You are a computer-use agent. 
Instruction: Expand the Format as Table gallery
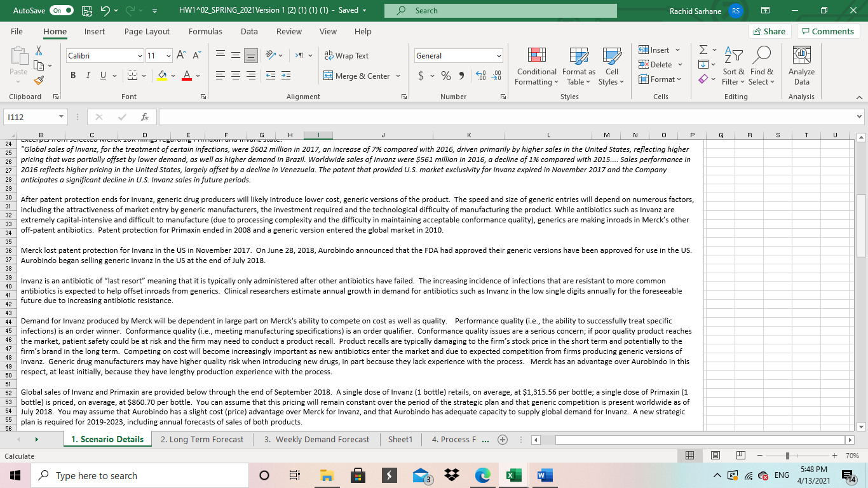(578, 66)
